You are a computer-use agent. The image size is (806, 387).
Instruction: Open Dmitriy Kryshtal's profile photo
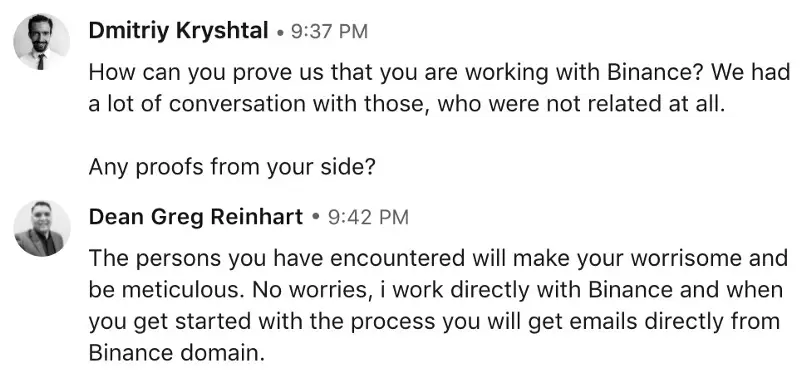pyautogui.click(x=42, y=42)
